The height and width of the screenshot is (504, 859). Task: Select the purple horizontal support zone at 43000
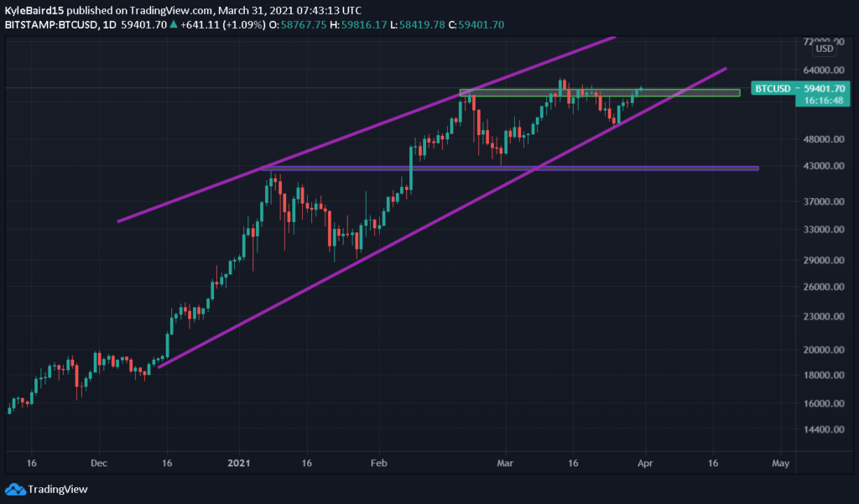point(510,169)
